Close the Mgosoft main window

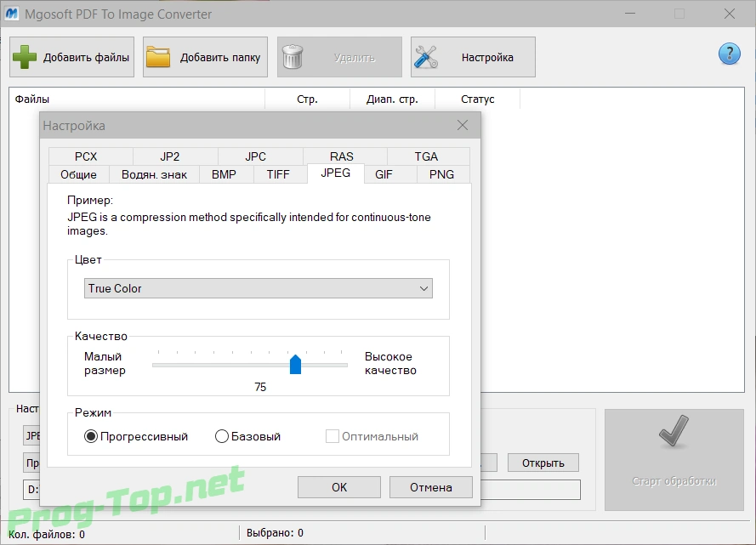tap(730, 14)
